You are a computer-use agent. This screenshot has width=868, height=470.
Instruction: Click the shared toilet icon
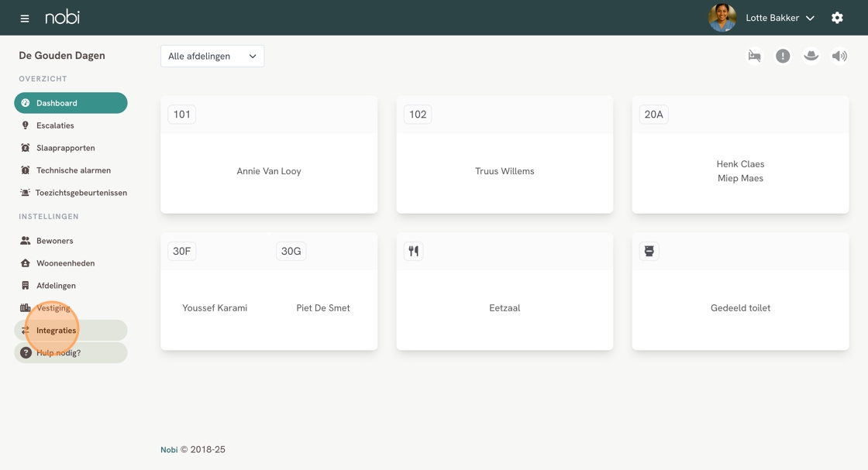(x=649, y=251)
